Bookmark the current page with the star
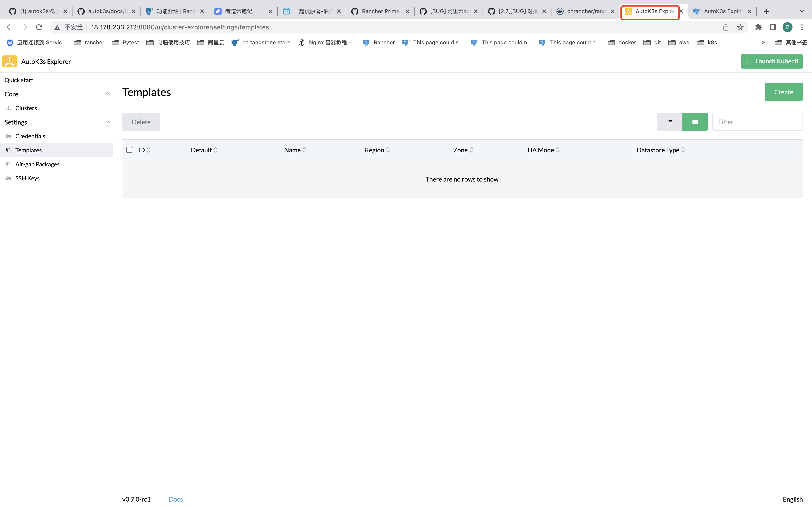 tap(740, 27)
